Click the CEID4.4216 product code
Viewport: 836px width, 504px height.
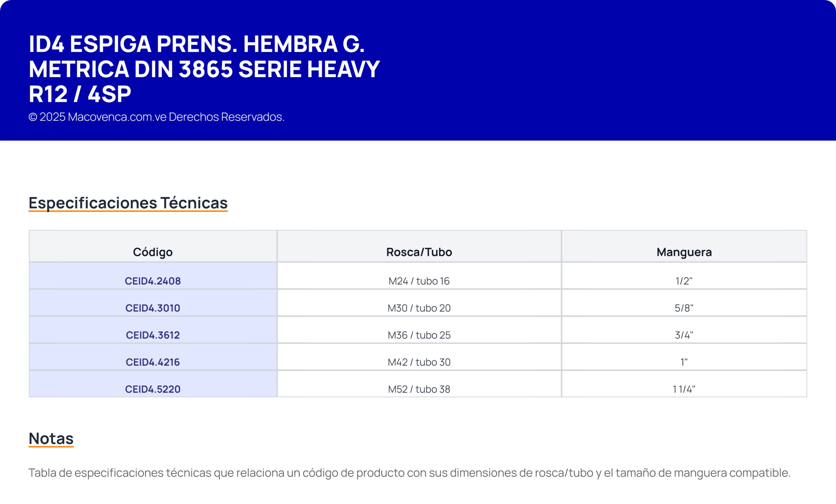coord(153,362)
